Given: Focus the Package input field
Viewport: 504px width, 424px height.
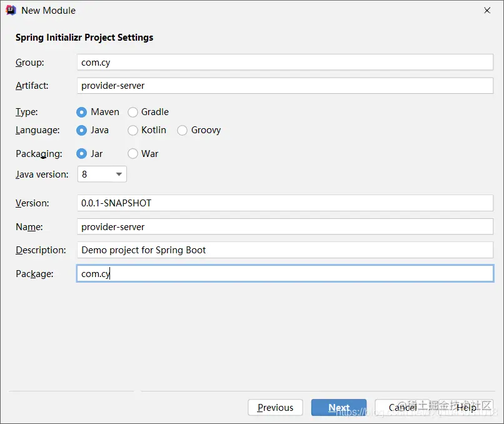Looking at the screenshot, I should pos(285,273).
